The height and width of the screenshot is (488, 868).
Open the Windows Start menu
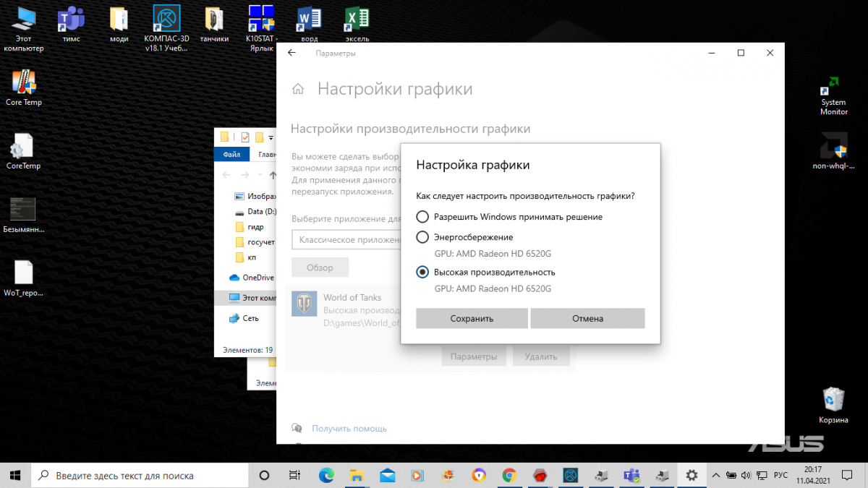pos(15,475)
